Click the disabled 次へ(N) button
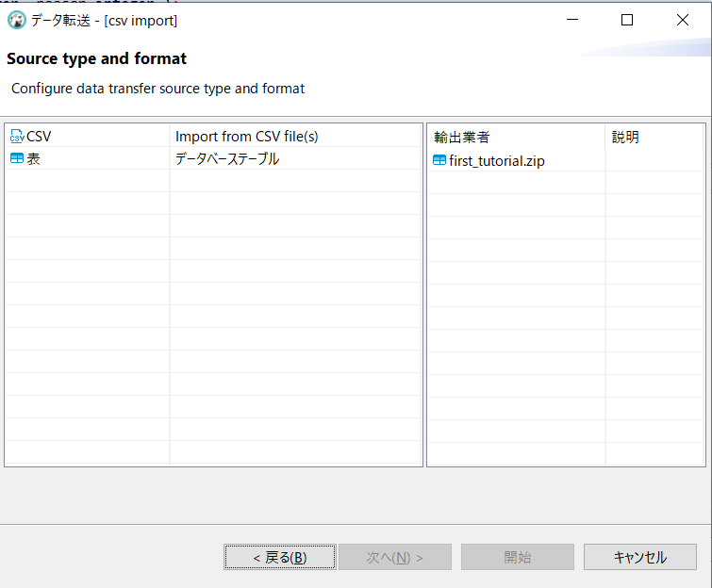The width and height of the screenshot is (712, 588). pos(395,557)
